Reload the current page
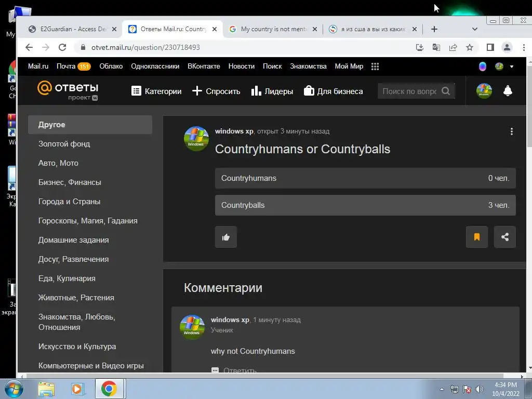The image size is (532, 399). tap(62, 47)
